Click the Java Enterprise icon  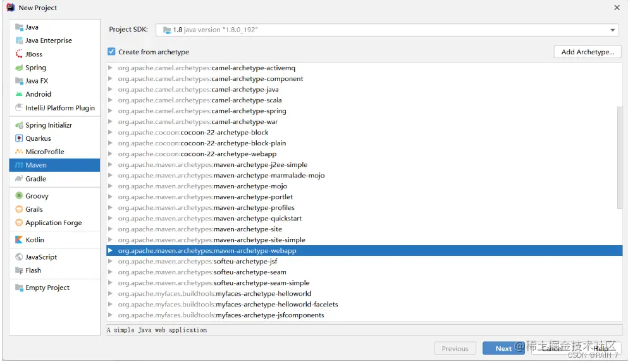coord(19,40)
